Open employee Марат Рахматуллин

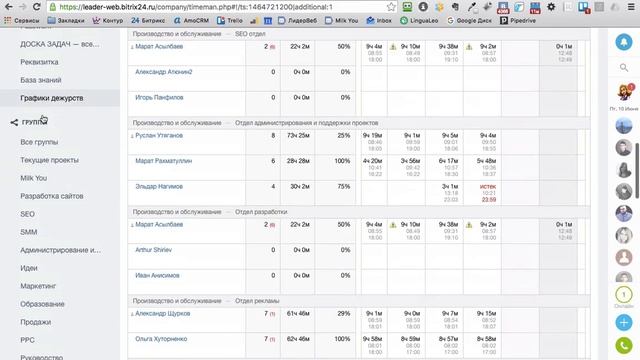coord(164,161)
